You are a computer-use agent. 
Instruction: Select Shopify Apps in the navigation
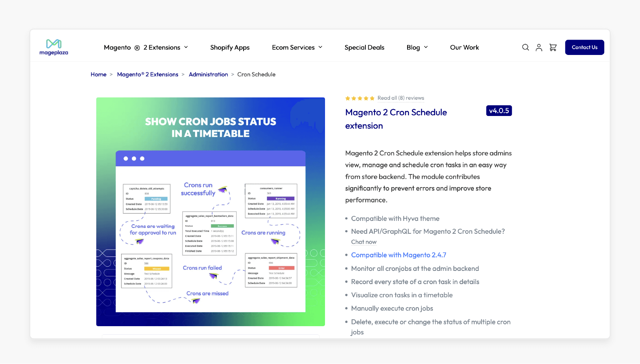[x=230, y=47]
